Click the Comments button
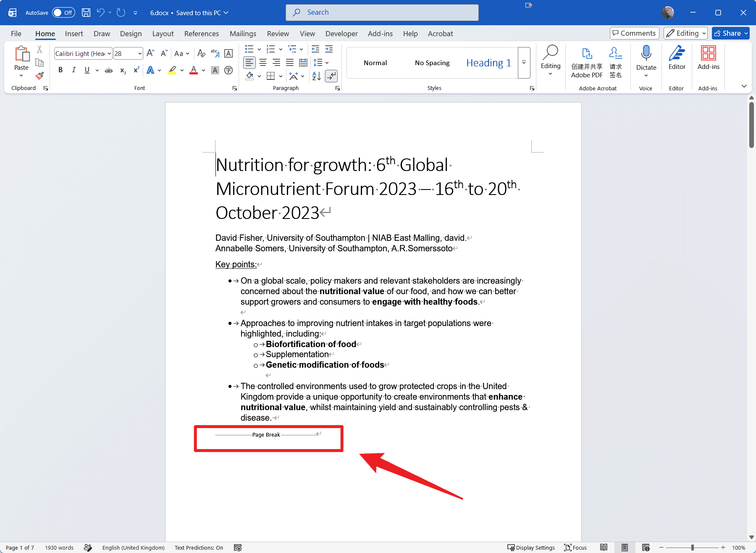This screenshot has width=756, height=553. coord(634,33)
